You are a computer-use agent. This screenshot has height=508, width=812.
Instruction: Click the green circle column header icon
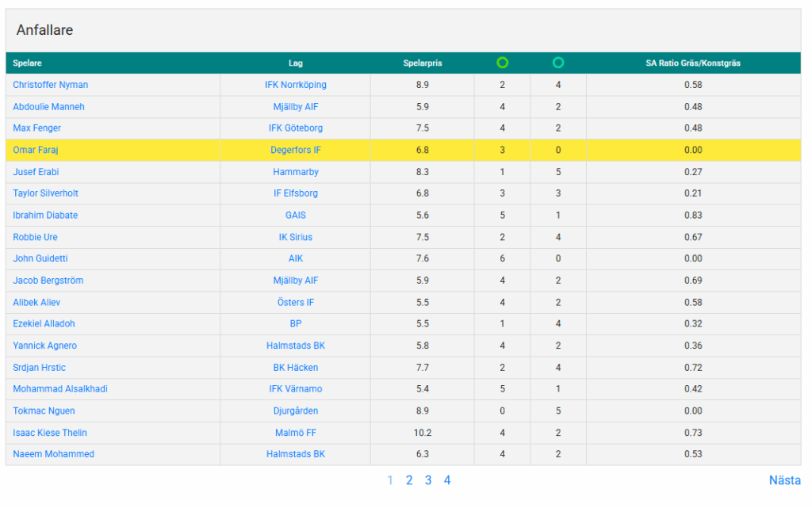[x=502, y=63]
